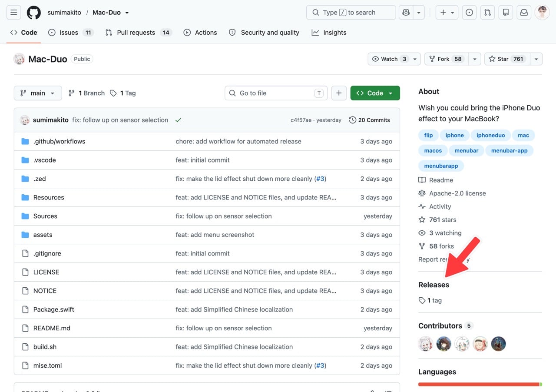This screenshot has height=392, width=556.
Task: Click the Go to file input
Action: click(x=276, y=93)
